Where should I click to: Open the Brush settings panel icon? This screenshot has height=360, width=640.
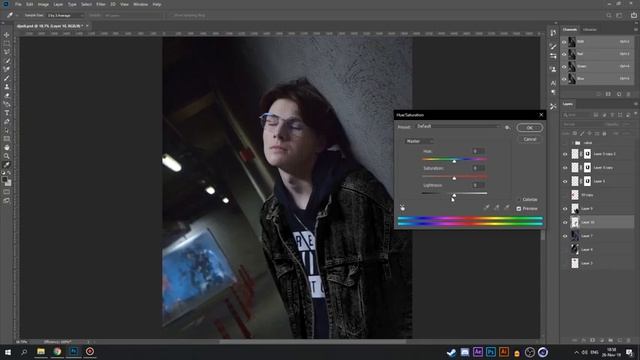(553, 47)
